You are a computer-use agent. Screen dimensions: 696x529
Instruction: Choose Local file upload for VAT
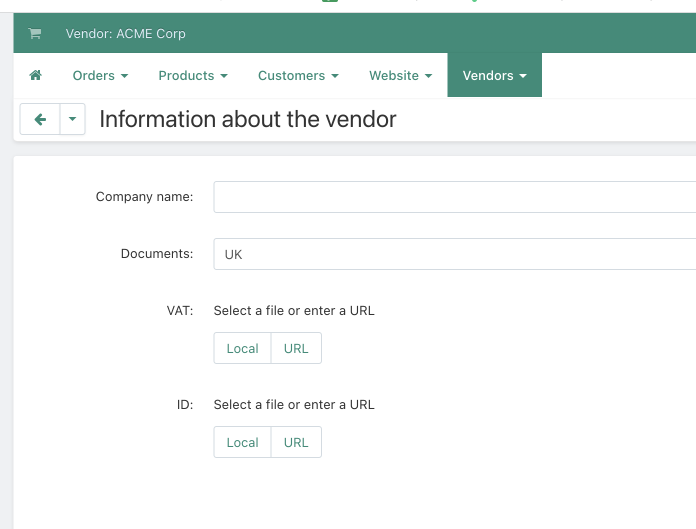click(242, 348)
